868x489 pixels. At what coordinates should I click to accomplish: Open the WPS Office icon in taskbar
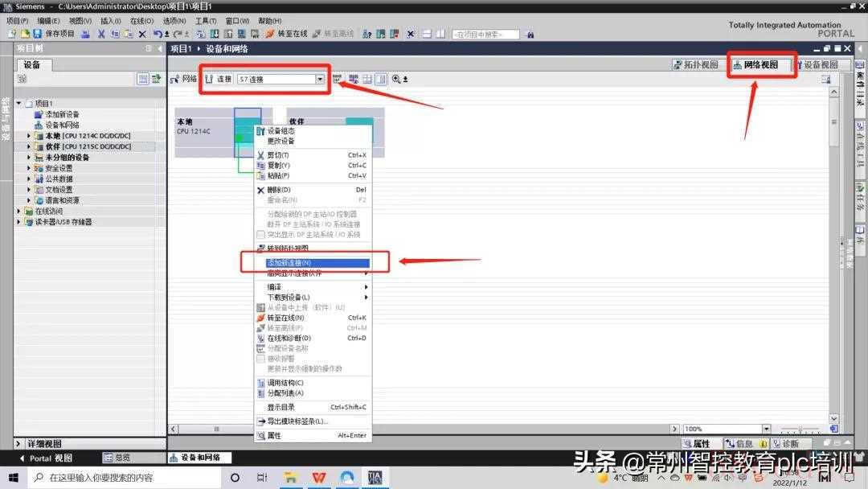tap(319, 478)
